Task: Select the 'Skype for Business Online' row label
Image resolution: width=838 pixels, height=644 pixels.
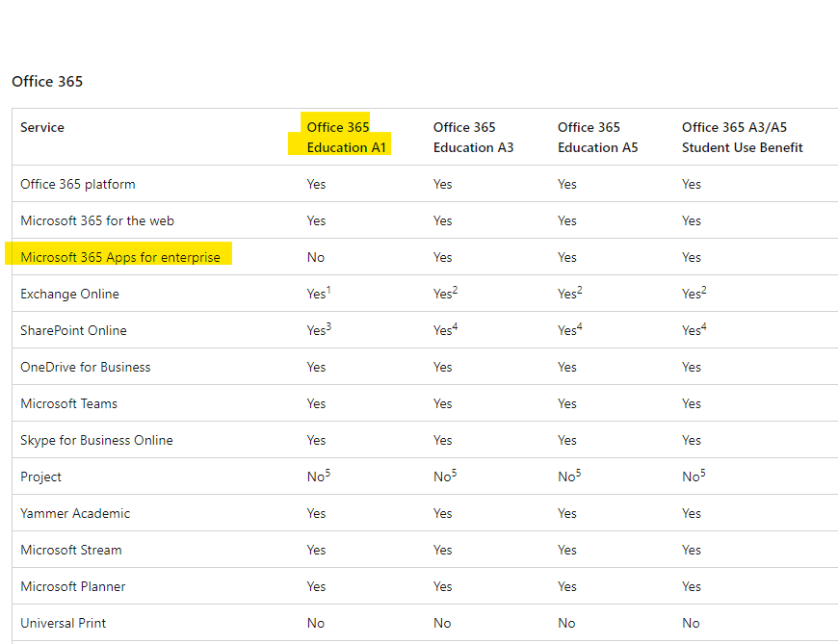Action: (96, 440)
